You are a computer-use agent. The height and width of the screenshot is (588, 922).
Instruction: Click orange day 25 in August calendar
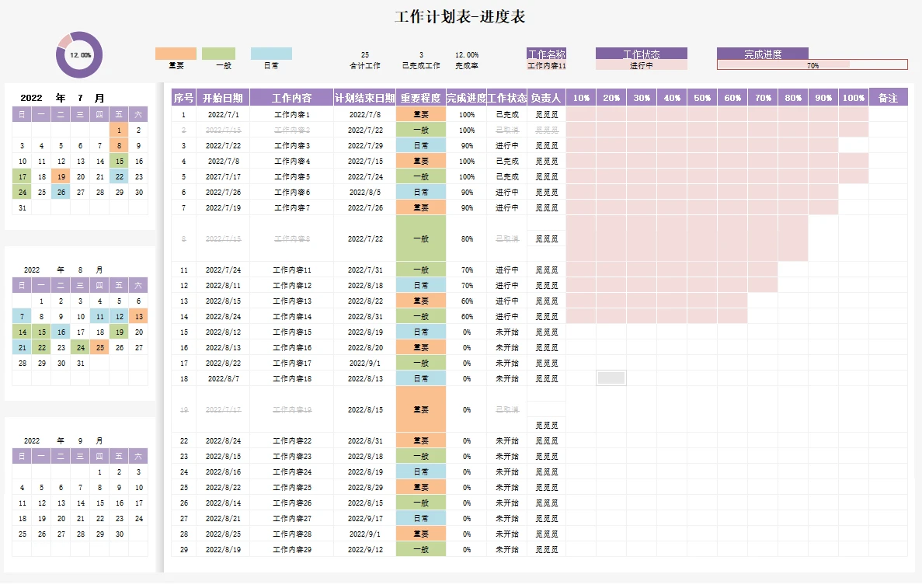100,347
